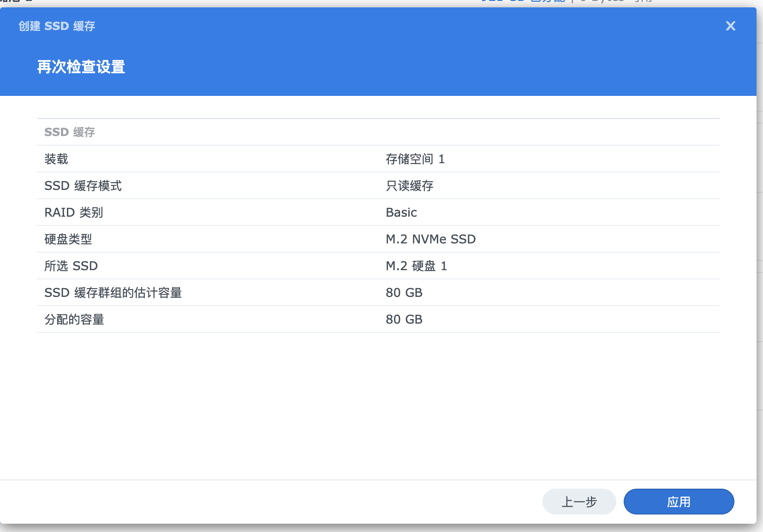Close the Create SSD cache dialog
The width and height of the screenshot is (763, 532).
pos(730,26)
